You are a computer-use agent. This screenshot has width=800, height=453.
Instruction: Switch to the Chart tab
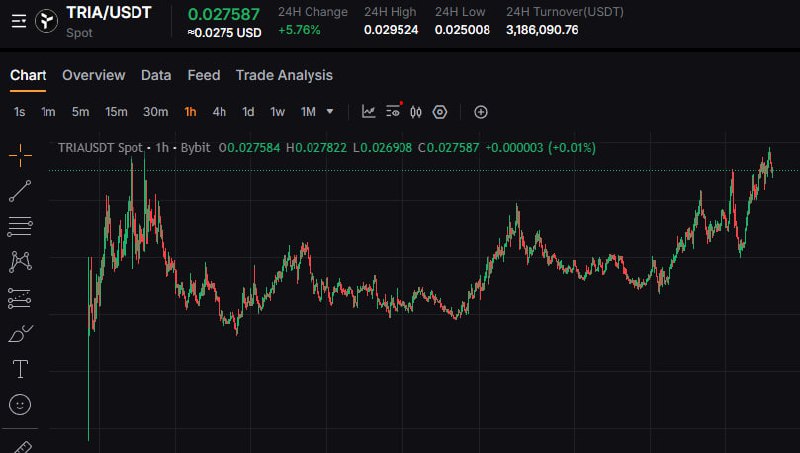[28, 75]
